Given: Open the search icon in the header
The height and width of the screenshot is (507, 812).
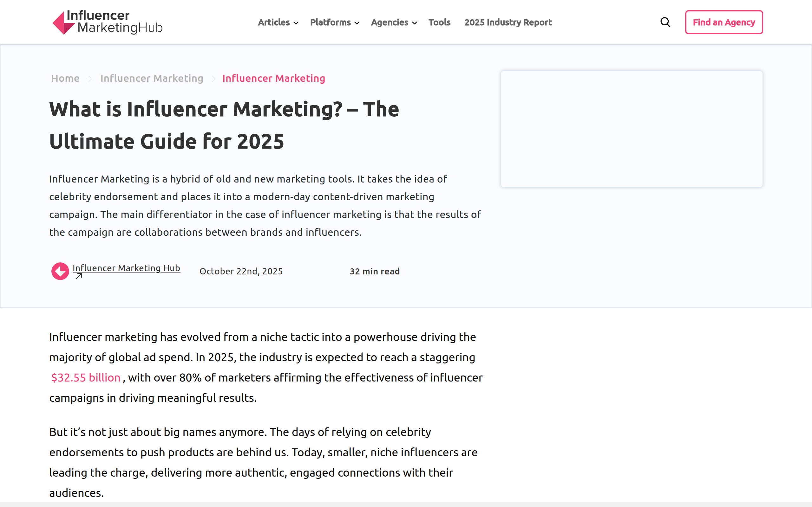Looking at the screenshot, I should (665, 22).
